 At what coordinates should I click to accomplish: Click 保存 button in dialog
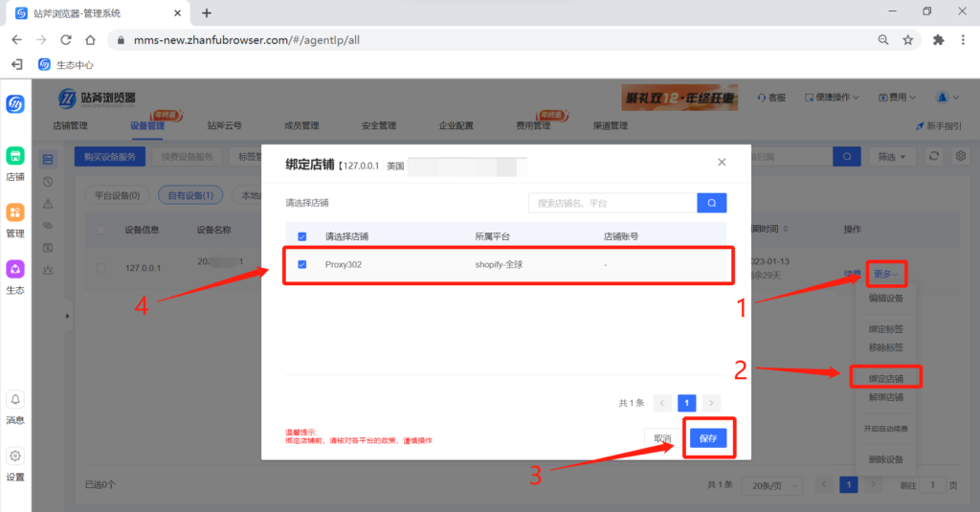pyautogui.click(x=708, y=438)
